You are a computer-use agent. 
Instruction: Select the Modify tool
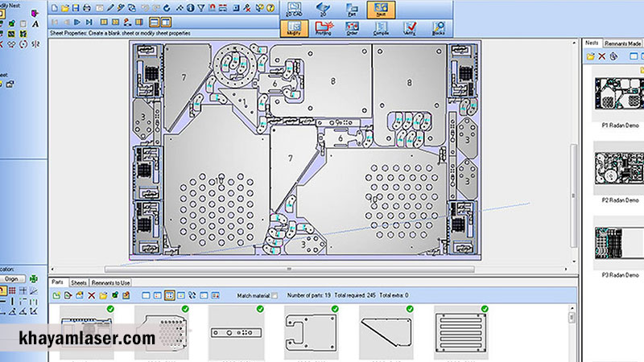pyautogui.click(x=294, y=28)
